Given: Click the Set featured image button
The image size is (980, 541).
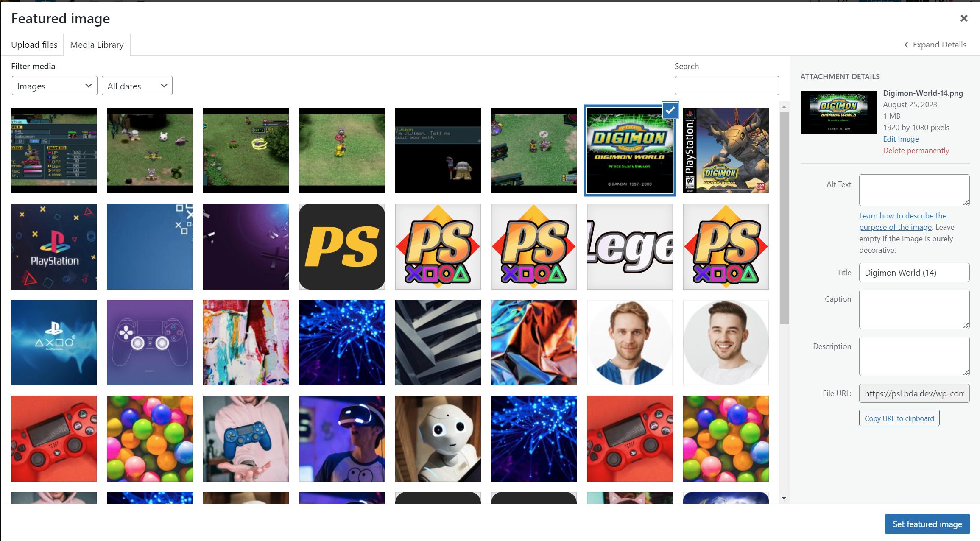Looking at the screenshot, I should tap(927, 524).
